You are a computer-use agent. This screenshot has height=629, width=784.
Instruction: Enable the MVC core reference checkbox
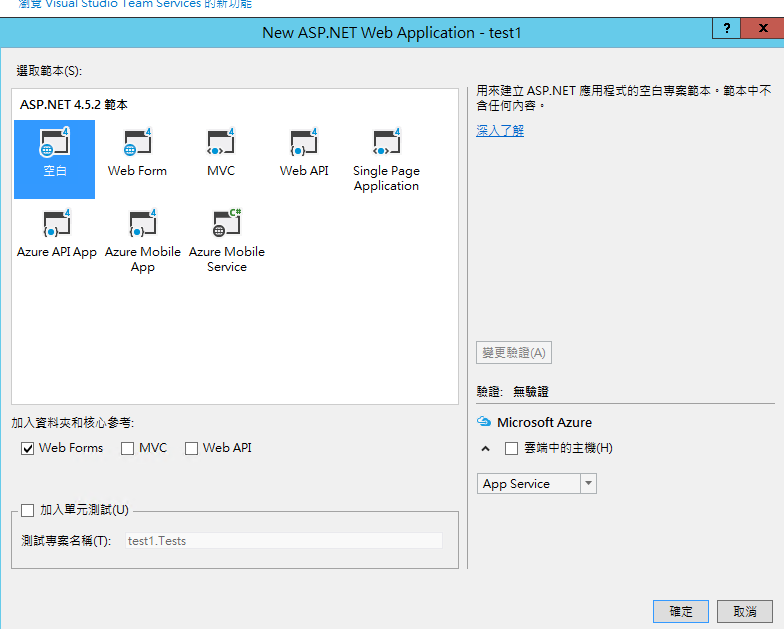coord(128,448)
